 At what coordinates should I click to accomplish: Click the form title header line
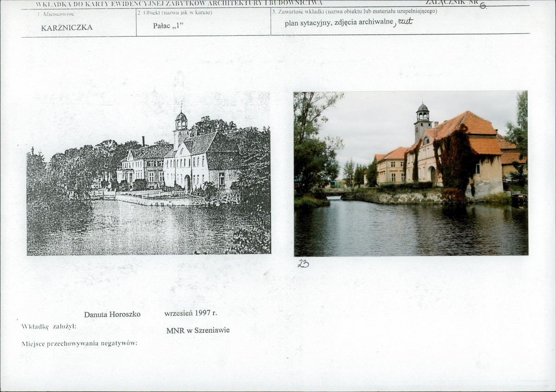(179, 3)
